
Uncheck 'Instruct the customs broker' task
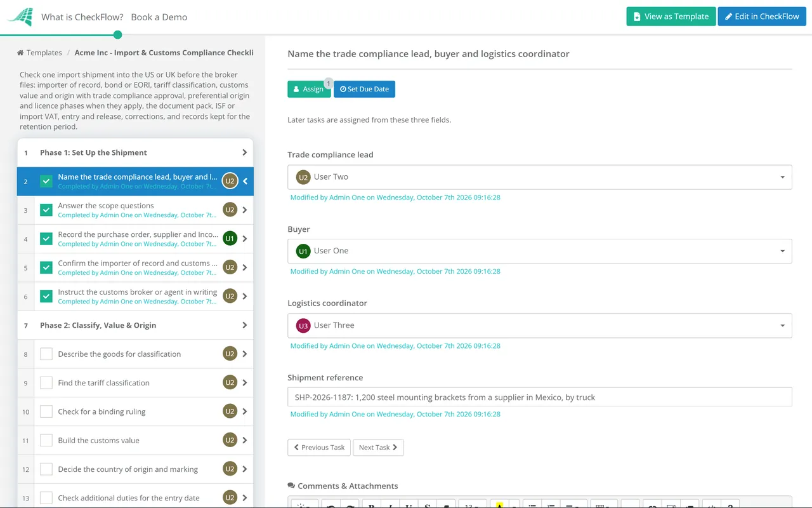coord(46,297)
